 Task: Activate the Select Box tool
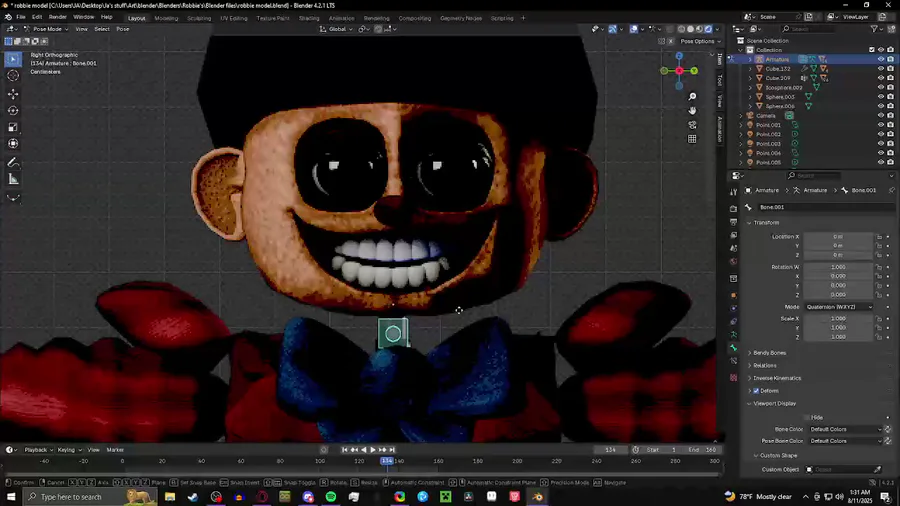(x=13, y=59)
